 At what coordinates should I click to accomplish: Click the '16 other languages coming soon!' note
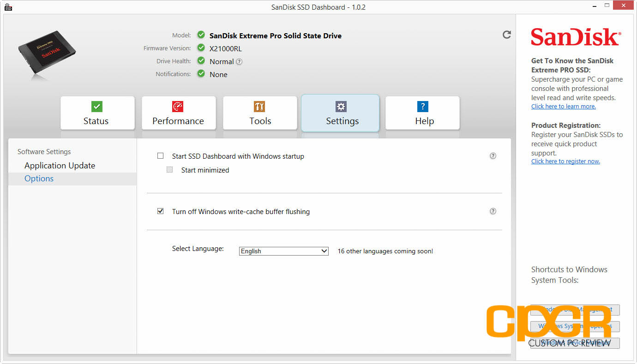pyautogui.click(x=385, y=251)
